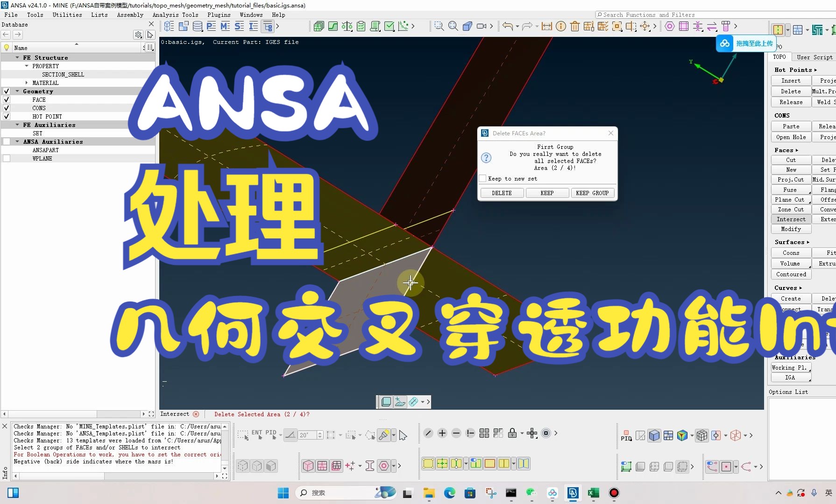Enable the 'Keep to new set' checkbox

[483, 178]
